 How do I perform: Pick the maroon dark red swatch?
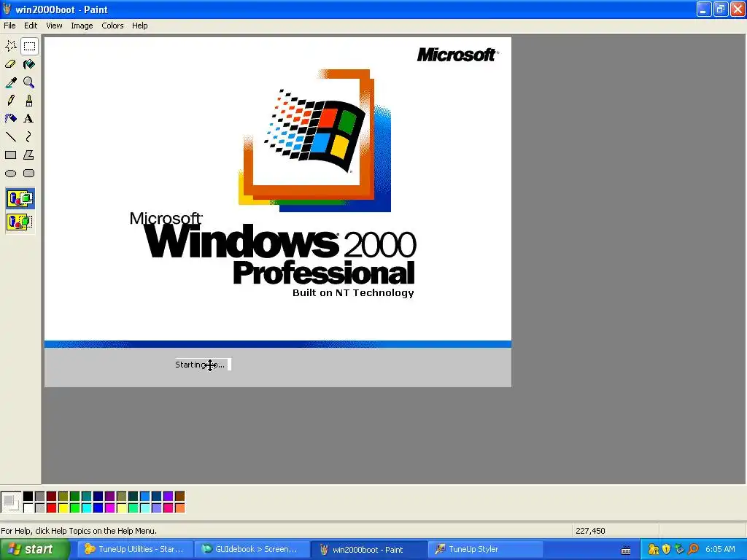(52, 497)
